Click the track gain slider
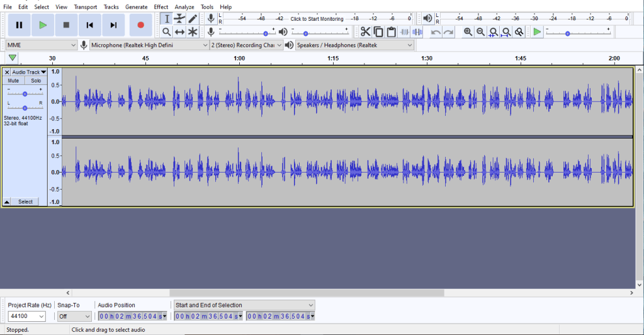This screenshot has height=335, width=644. coord(25,93)
